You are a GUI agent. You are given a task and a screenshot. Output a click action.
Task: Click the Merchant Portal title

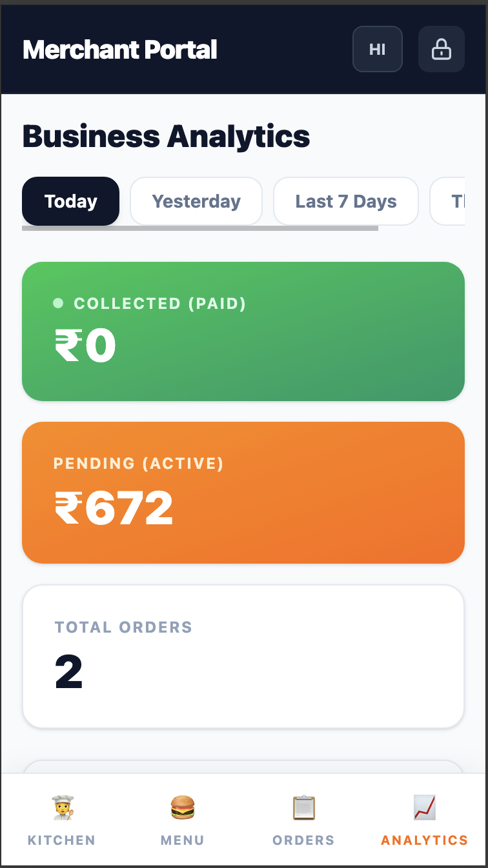(x=120, y=50)
